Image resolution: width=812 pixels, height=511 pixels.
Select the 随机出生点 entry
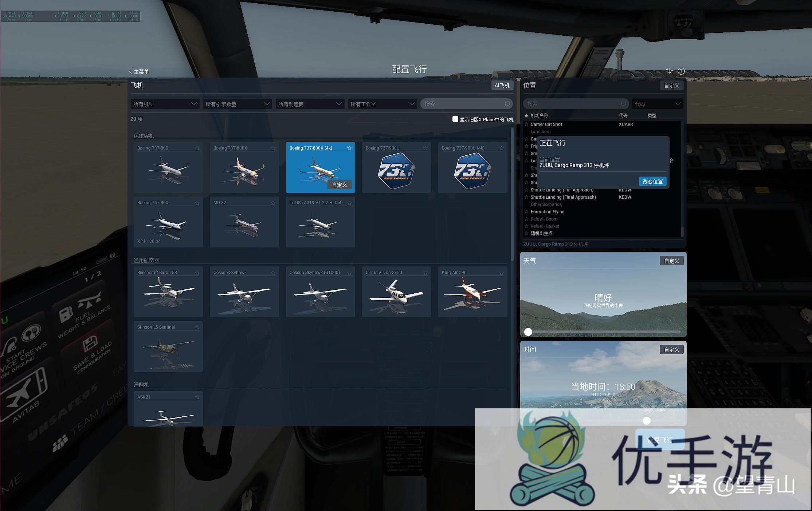pyautogui.click(x=602, y=233)
